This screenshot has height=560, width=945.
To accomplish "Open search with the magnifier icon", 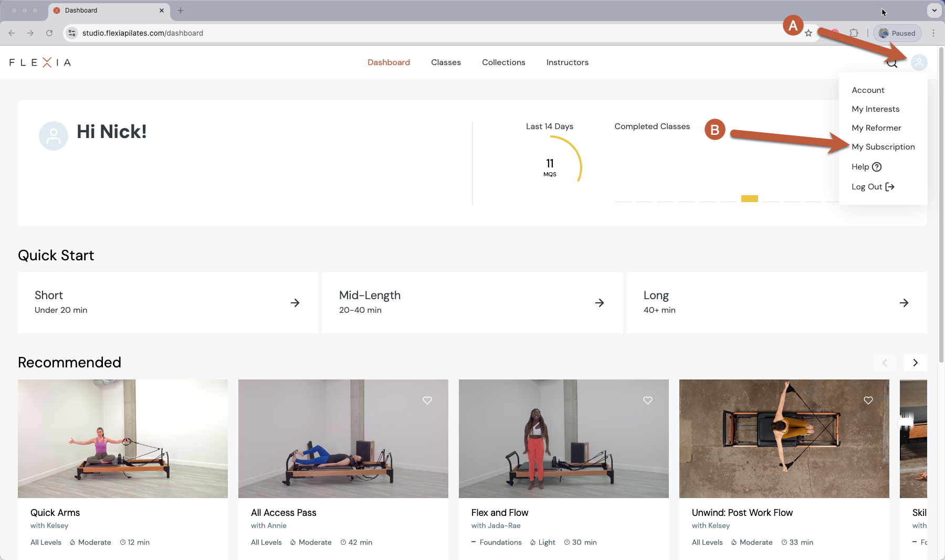I will 891,64.
